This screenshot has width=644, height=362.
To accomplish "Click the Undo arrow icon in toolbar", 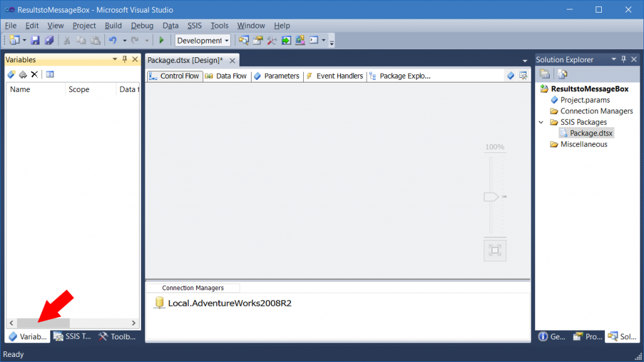I will pyautogui.click(x=113, y=40).
